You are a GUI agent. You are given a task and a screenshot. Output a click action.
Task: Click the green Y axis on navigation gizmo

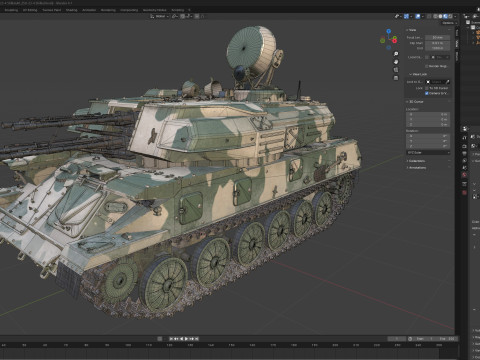point(395,38)
